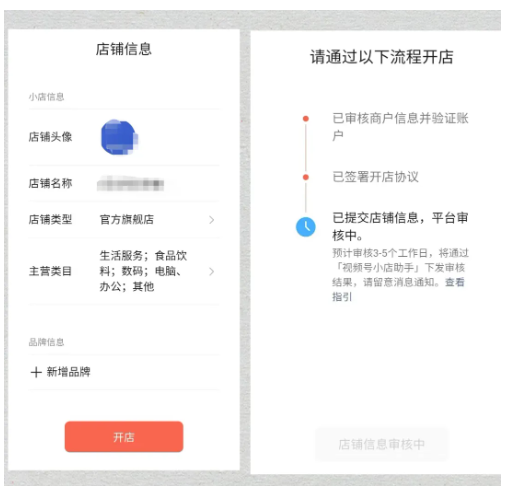
Task: Expand the 主营类目 chevron arrow
Action: pos(212,271)
